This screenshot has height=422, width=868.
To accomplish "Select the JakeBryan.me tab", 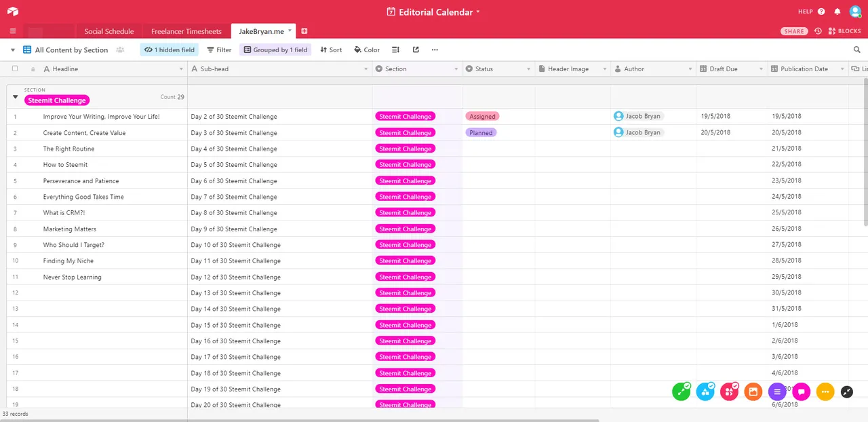I will tap(261, 31).
